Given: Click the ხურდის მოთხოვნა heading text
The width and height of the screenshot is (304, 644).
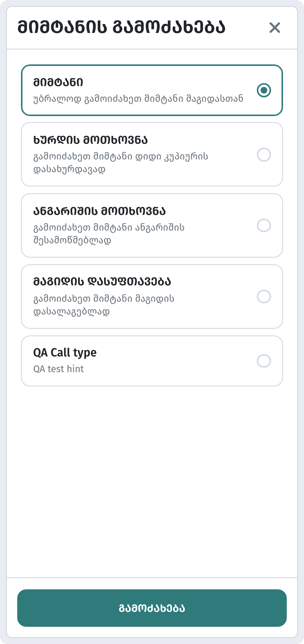Looking at the screenshot, I should coord(91,140).
